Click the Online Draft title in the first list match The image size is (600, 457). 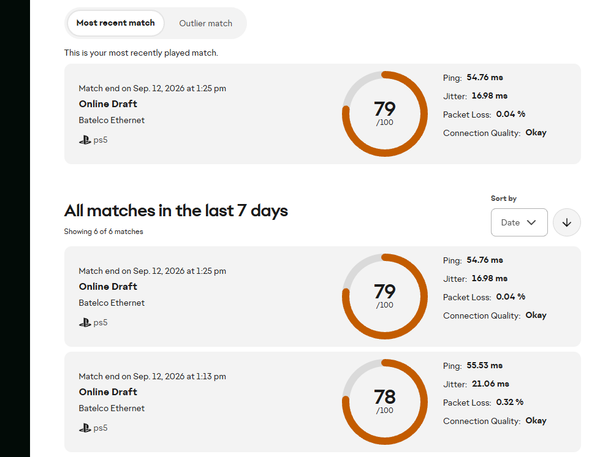108,286
